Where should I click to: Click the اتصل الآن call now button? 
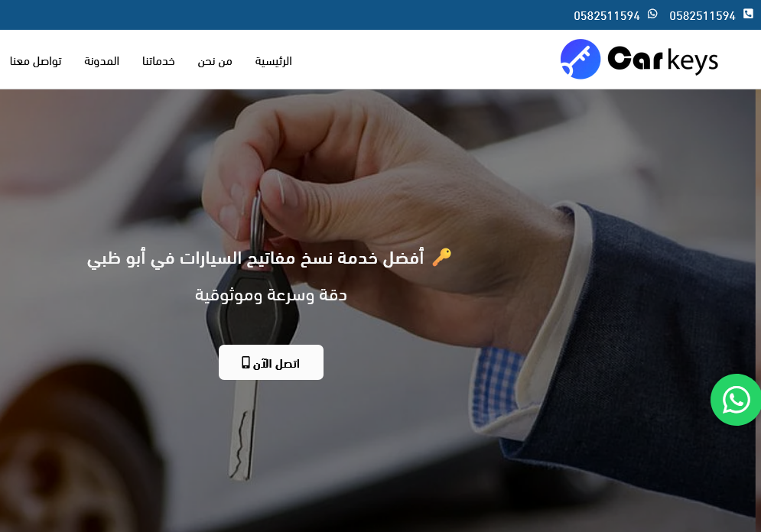[271, 362]
